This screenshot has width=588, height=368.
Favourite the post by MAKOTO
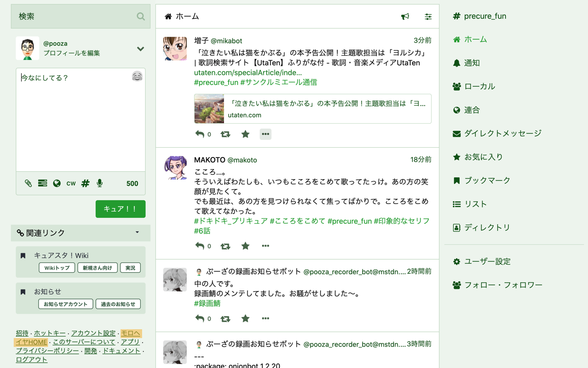coord(245,246)
